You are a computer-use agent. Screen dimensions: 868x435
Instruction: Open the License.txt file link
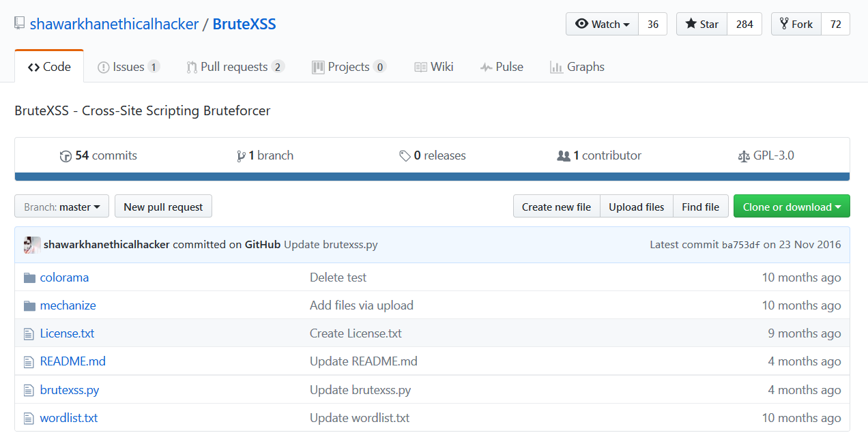coord(67,333)
